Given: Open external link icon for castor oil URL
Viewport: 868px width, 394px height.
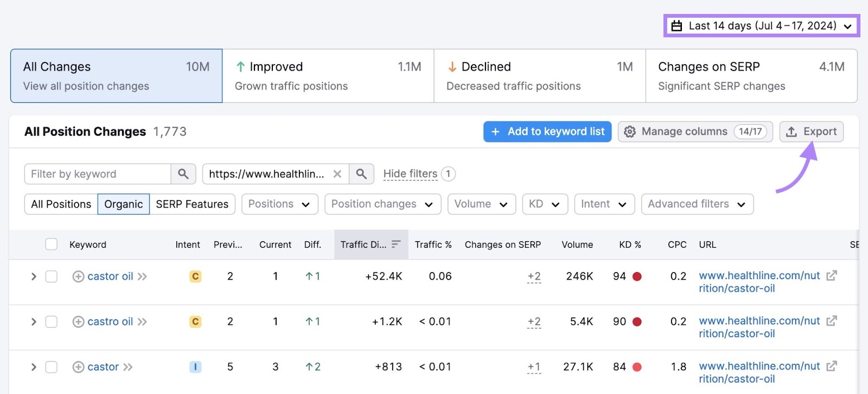Looking at the screenshot, I should coord(831,276).
